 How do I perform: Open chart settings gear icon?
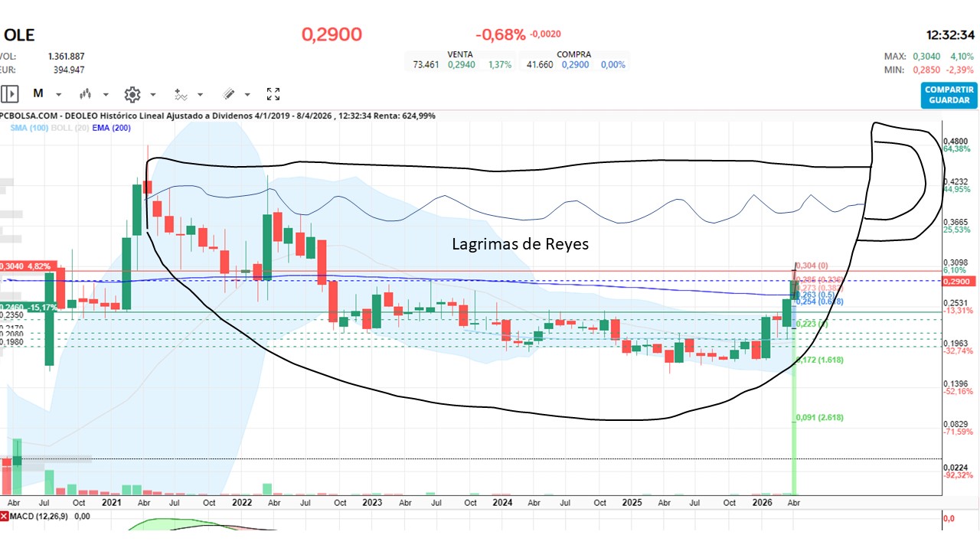pyautogui.click(x=132, y=94)
